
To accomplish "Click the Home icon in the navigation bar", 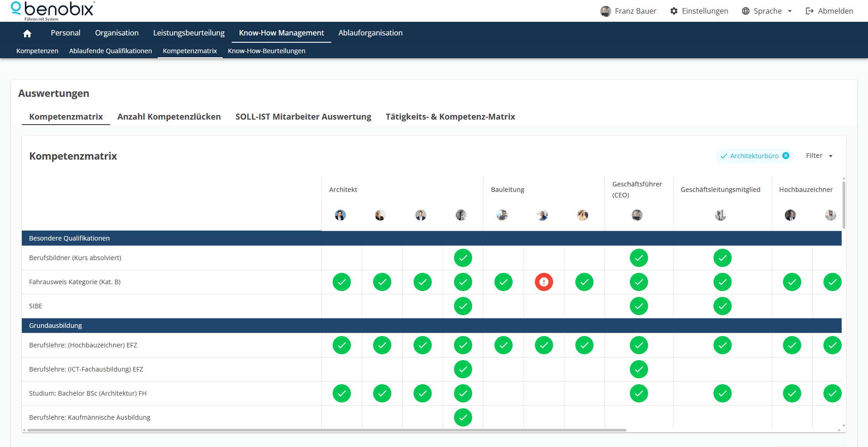I will [x=27, y=33].
